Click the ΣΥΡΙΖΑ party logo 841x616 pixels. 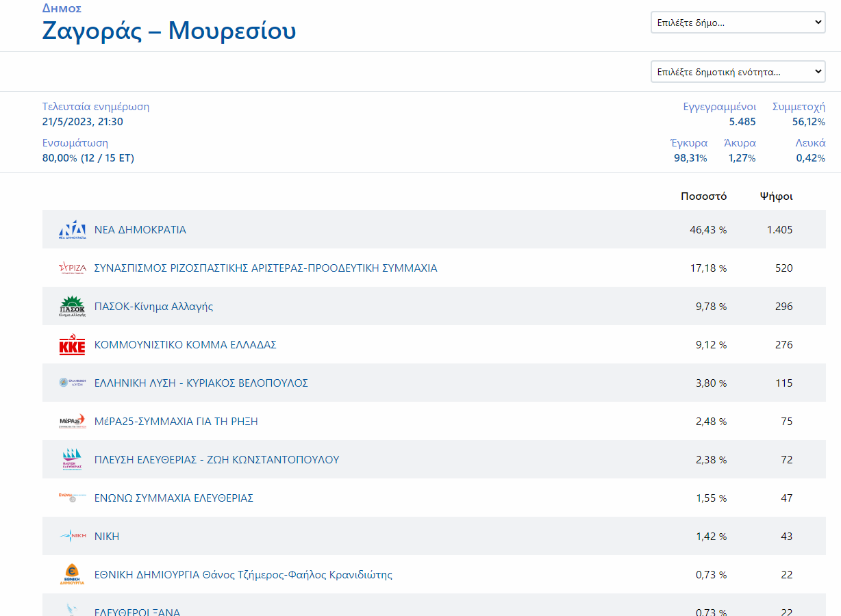click(x=72, y=268)
